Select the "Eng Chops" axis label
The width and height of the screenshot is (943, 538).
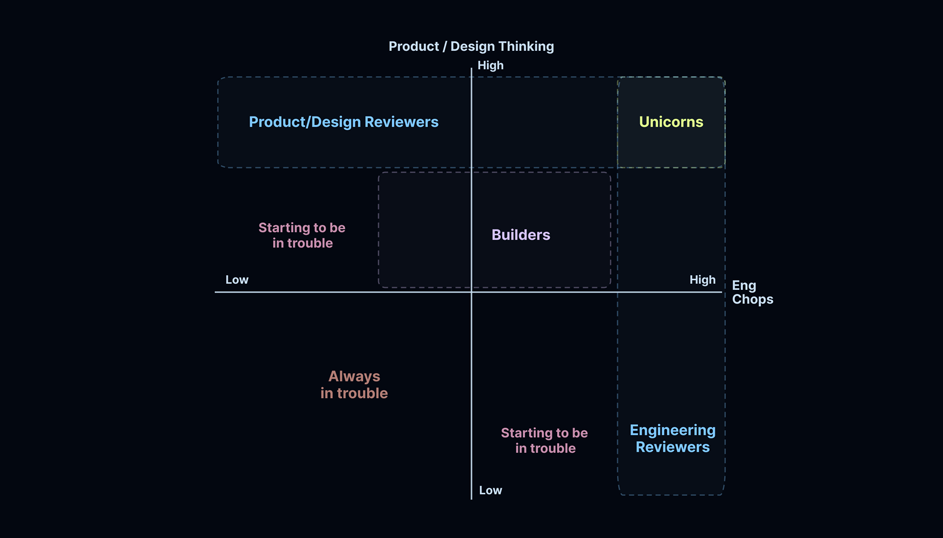[752, 292]
